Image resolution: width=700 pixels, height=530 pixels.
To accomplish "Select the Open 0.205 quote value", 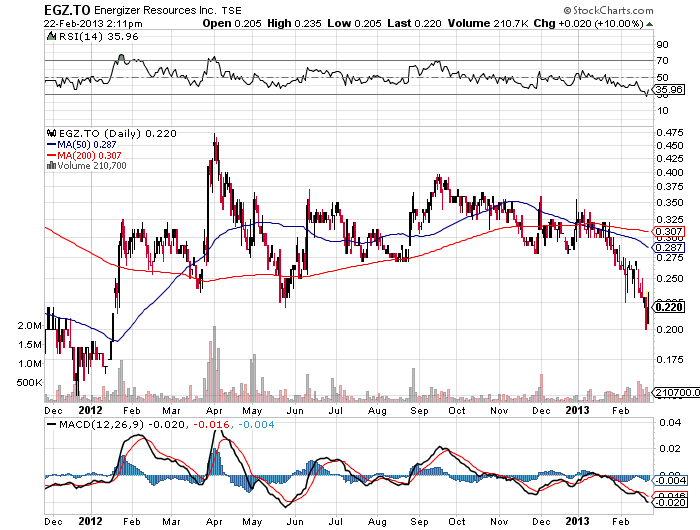I will pyautogui.click(x=232, y=23).
